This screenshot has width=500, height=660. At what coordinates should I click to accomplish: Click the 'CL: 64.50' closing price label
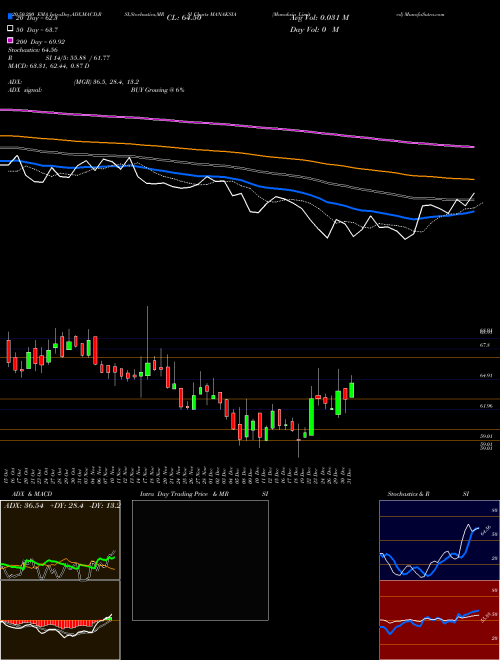point(184,18)
